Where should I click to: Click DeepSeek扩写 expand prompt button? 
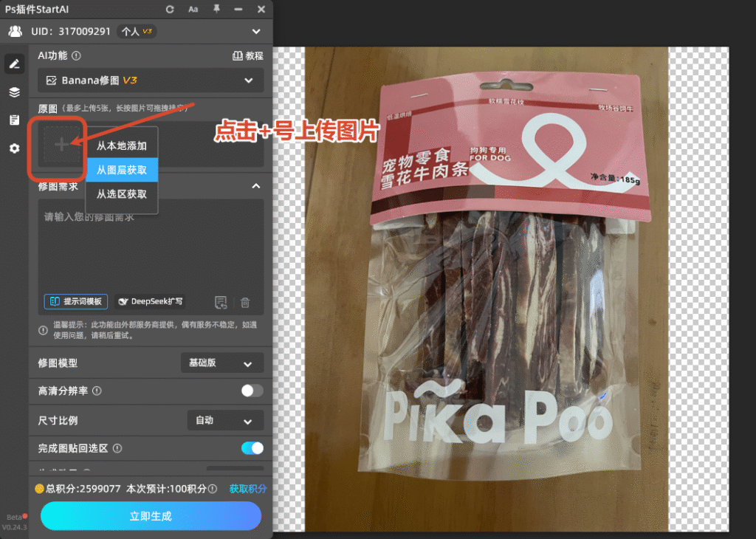tap(151, 301)
